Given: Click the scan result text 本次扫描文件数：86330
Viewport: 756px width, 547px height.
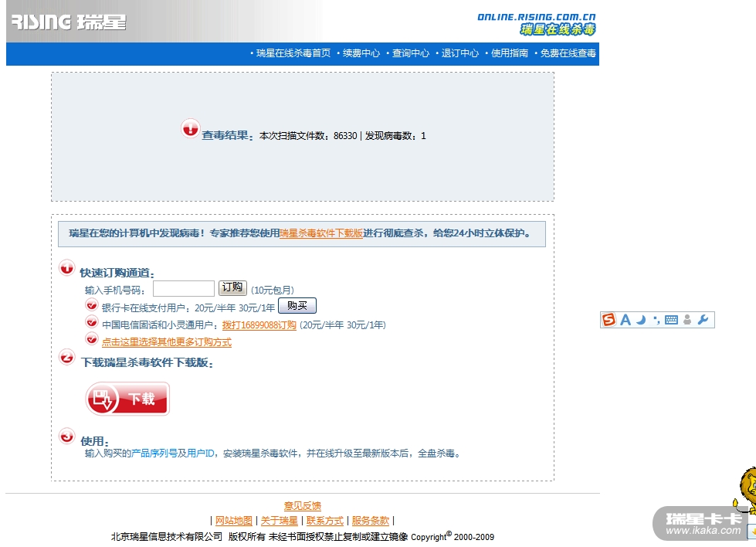Looking at the screenshot, I should [x=308, y=136].
